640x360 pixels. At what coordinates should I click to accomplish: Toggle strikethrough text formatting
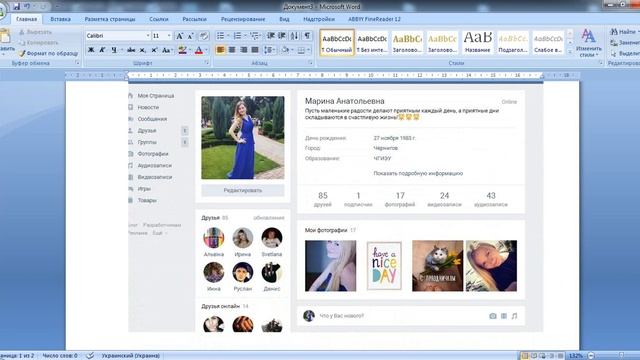(x=131, y=50)
